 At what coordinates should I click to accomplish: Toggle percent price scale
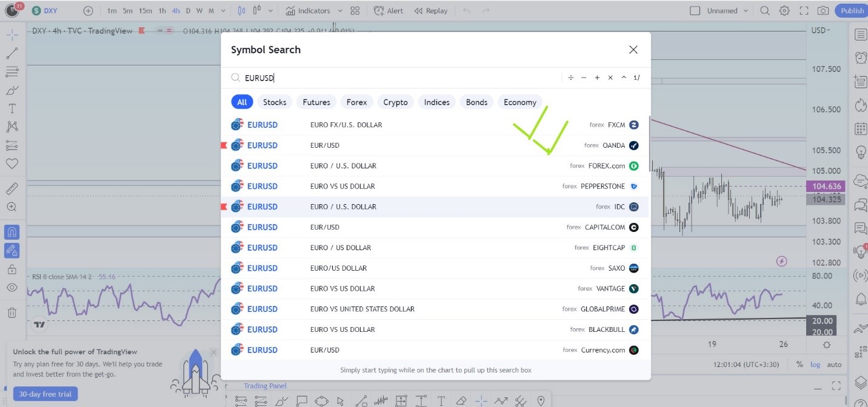[x=800, y=365]
